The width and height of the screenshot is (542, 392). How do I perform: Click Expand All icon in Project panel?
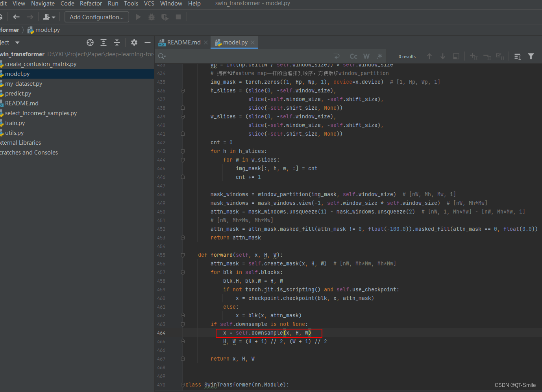click(x=104, y=42)
